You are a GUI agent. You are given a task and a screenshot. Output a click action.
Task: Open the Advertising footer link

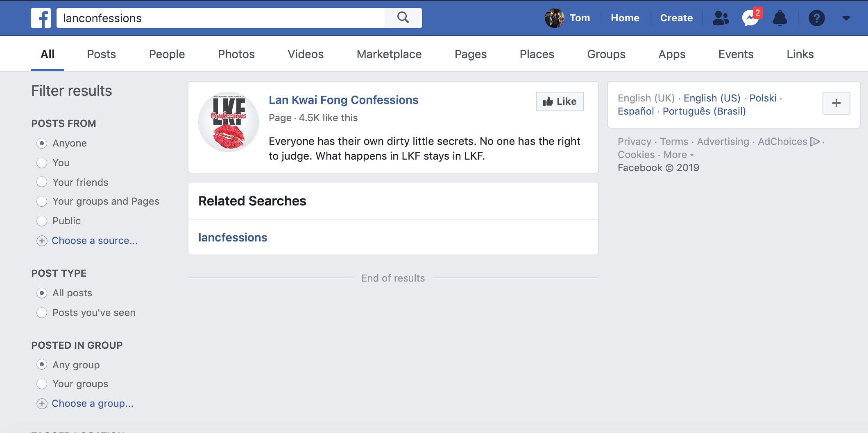[723, 142]
